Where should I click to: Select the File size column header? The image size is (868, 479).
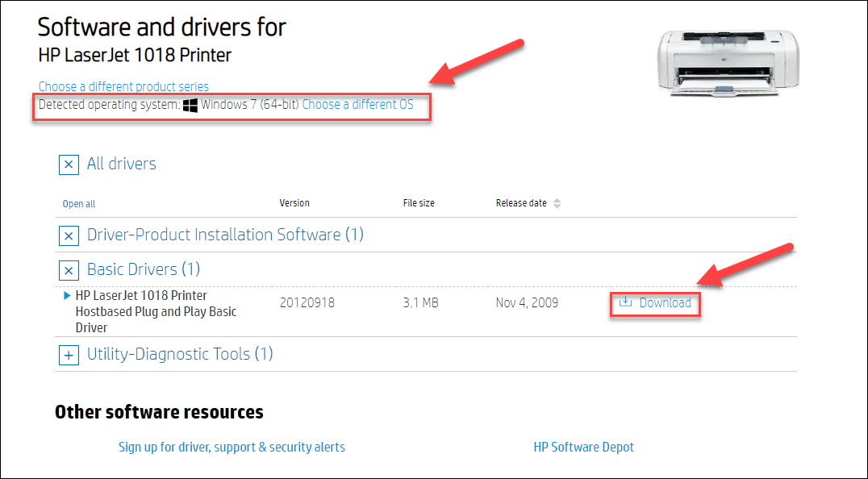coord(419,202)
